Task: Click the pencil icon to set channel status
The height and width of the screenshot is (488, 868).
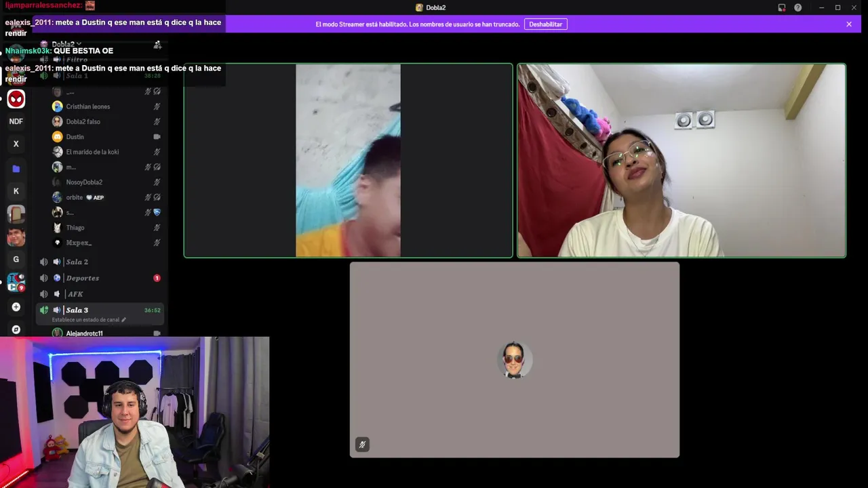Action: tap(123, 320)
